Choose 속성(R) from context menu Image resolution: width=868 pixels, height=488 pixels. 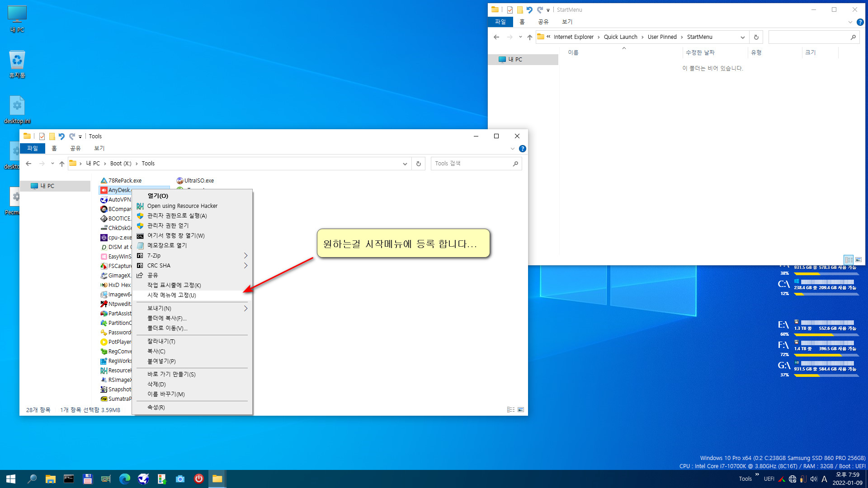(192, 407)
